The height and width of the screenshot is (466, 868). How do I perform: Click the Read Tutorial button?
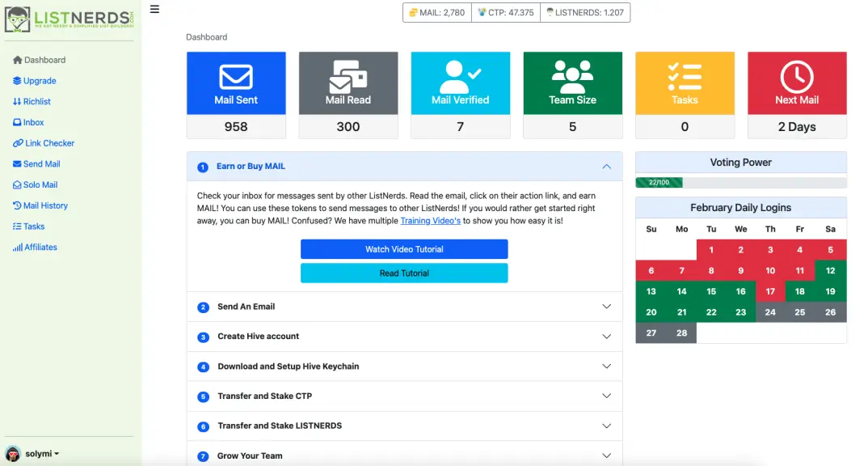coord(404,273)
